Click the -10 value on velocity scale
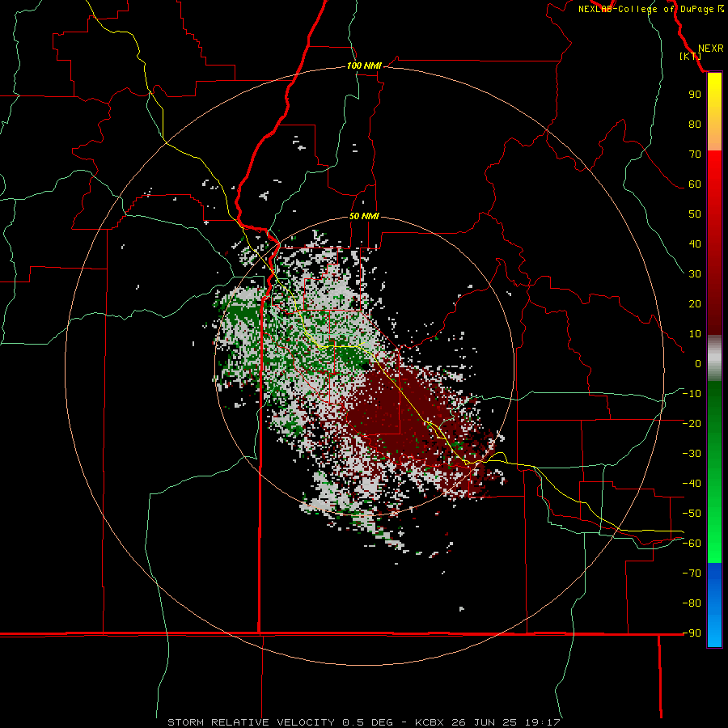728x728 pixels. pos(692,394)
